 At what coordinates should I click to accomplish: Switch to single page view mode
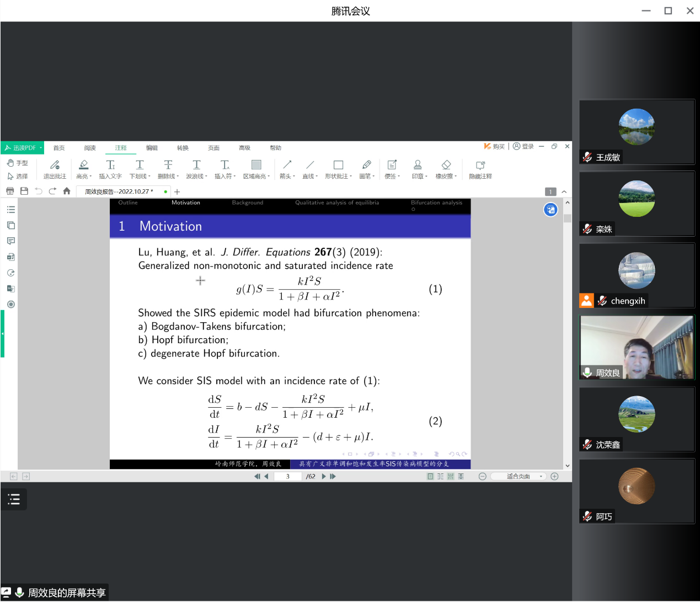click(430, 477)
